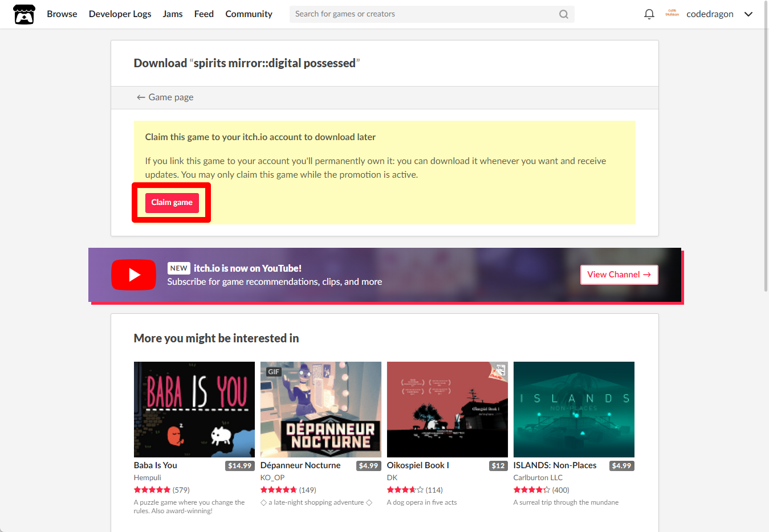
Task: Click the codedragon avatar image
Action: point(672,14)
